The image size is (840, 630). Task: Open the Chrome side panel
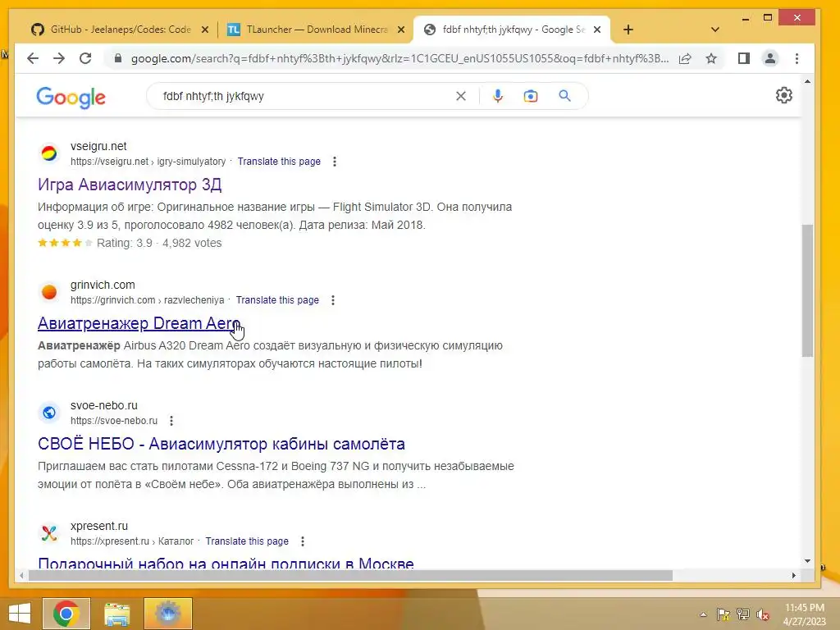pos(743,58)
